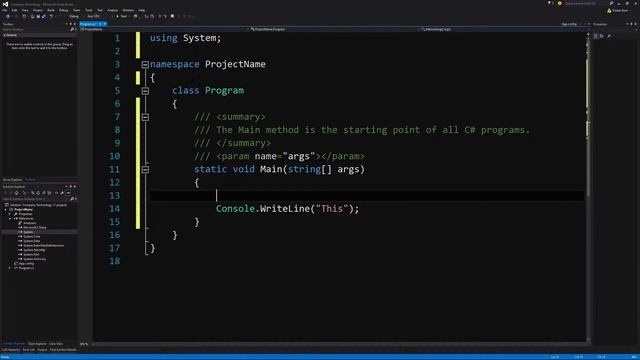Screen dimensions: 640x360
Task: Collapse the Main method block
Action: click(x=145, y=169)
